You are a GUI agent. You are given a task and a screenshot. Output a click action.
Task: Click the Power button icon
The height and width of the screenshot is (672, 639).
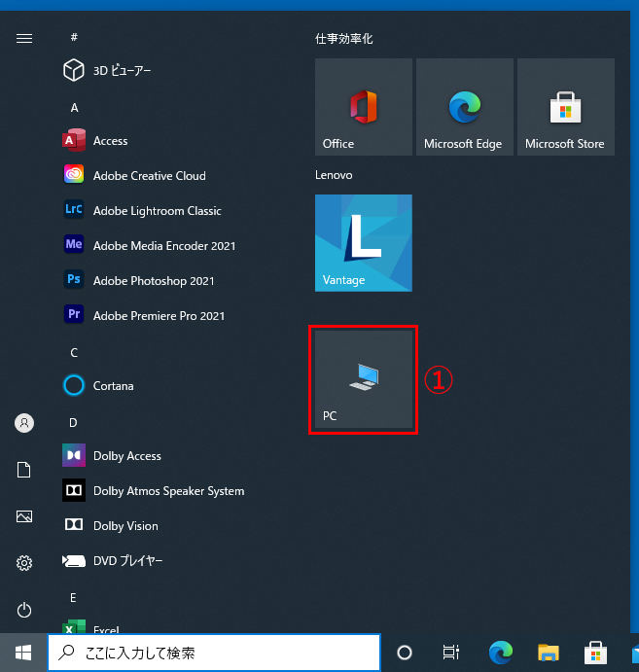24,610
